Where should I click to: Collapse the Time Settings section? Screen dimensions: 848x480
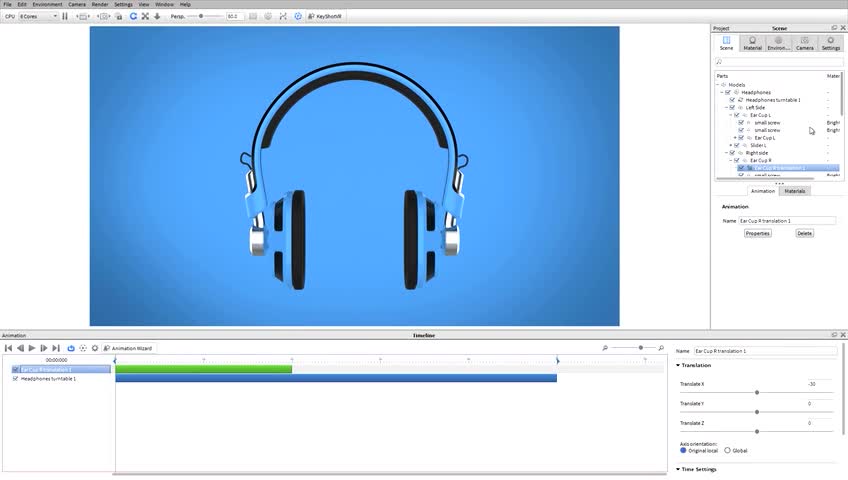coord(678,469)
